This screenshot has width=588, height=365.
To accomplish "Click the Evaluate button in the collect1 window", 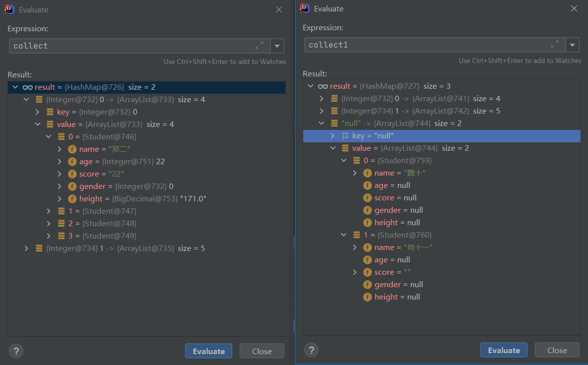I will 504,350.
